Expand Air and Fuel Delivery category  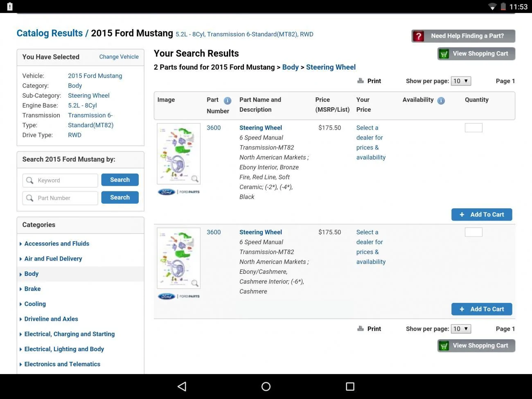[x=53, y=259]
